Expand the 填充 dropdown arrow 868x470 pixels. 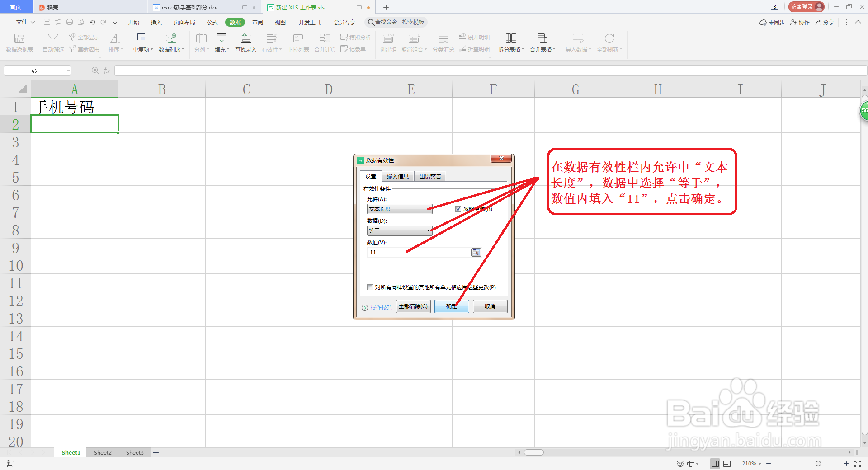(227, 50)
